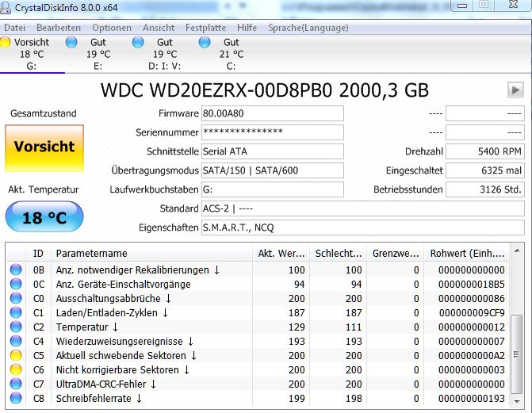Viewport: 532px width, 413px height.
Task: Click the yellow status icon for drive G:
Action: tap(5, 43)
